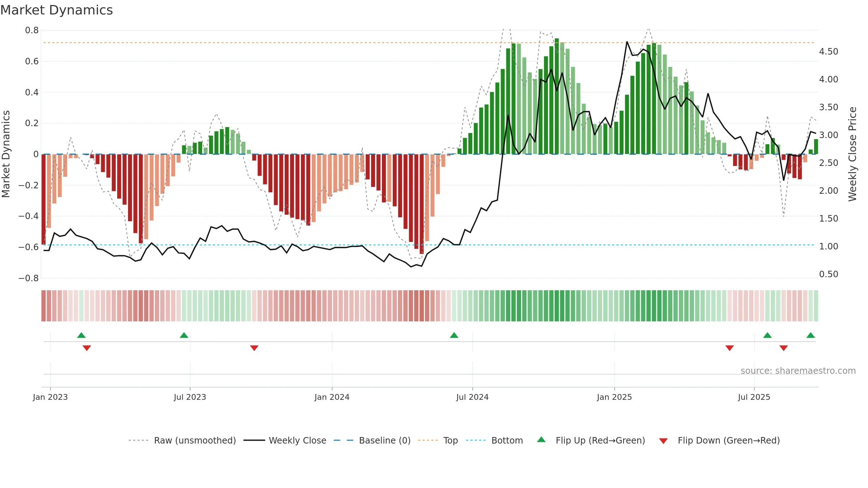Image resolution: width=868 pixels, height=488 pixels.
Task: Select the Flip Down triangle in autumn 2023
Action: pos(254,348)
